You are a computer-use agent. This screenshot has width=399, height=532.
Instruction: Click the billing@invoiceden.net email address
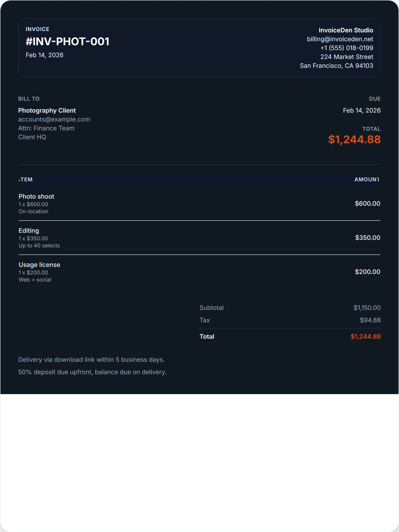coord(340,39)
